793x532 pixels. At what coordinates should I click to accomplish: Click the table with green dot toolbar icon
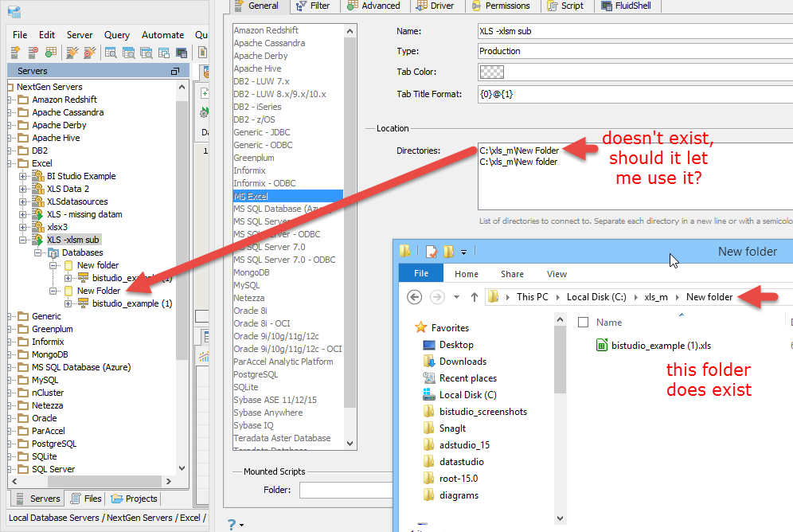[51, 52]
